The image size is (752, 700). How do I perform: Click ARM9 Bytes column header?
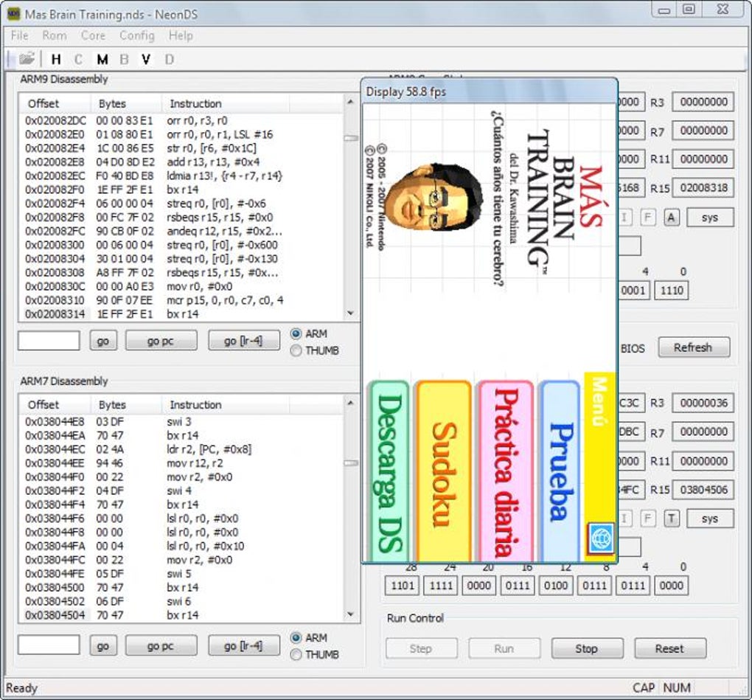(x=126, y=103)
